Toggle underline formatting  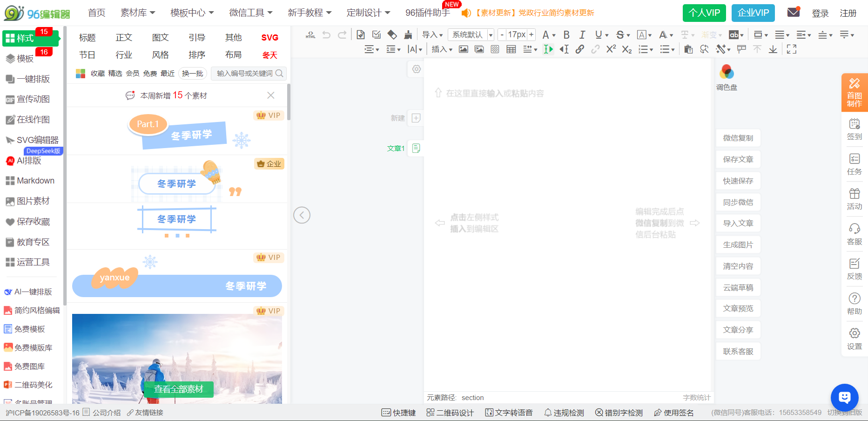point(599,34)
